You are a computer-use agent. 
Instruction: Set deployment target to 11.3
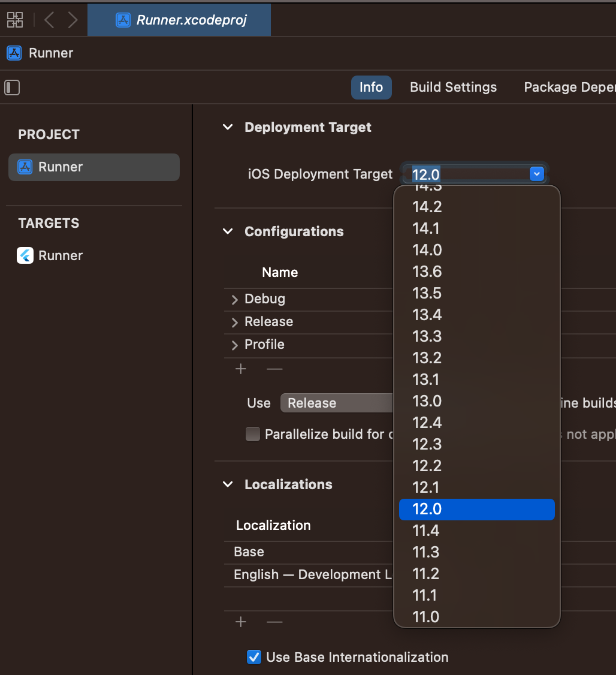point(476,552)
